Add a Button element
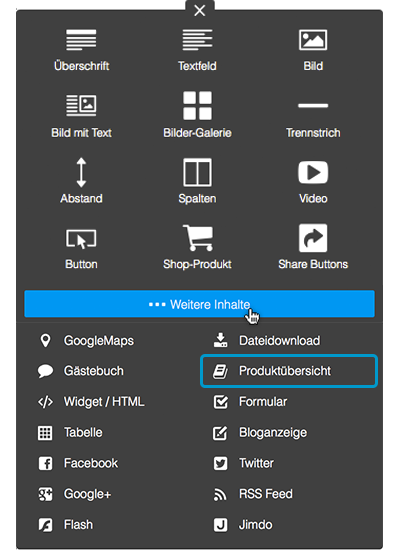Image resolution: width=400 pixels, height=550 pixels. click(81, 249)
